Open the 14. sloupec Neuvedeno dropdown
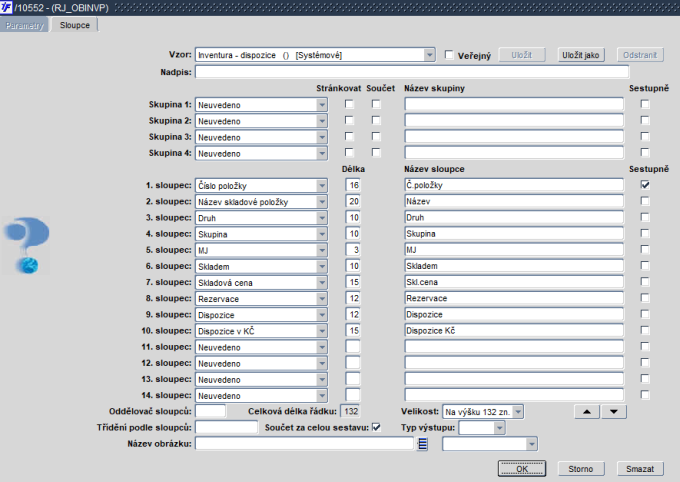This screenshot has width=680, height=482. [322, 395]
